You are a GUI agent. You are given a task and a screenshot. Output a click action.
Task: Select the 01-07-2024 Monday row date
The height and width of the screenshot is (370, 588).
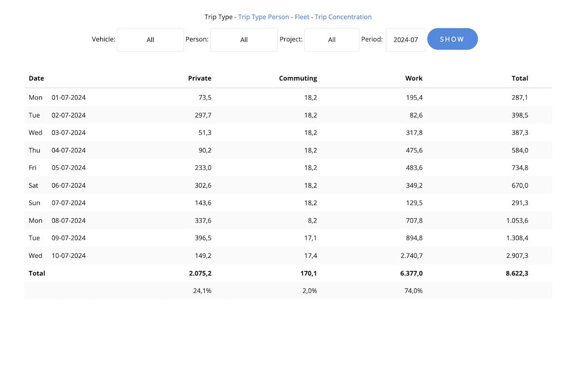pos(69,98)
